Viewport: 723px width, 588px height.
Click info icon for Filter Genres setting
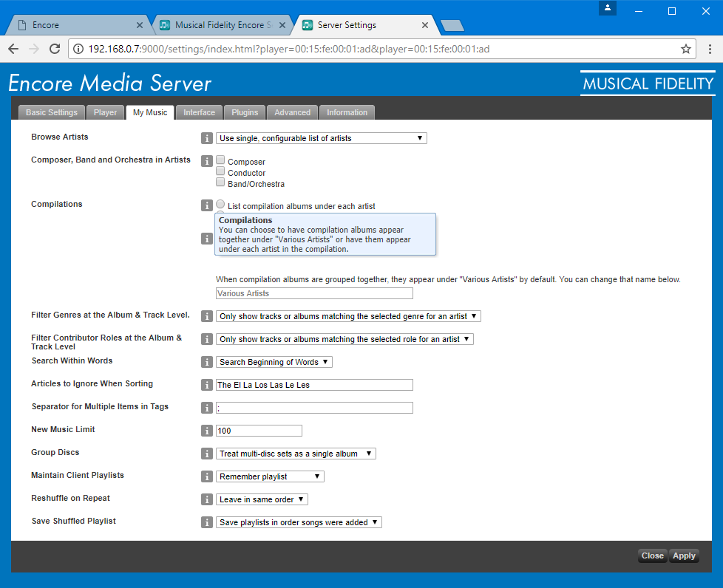(x=206, y=316)
